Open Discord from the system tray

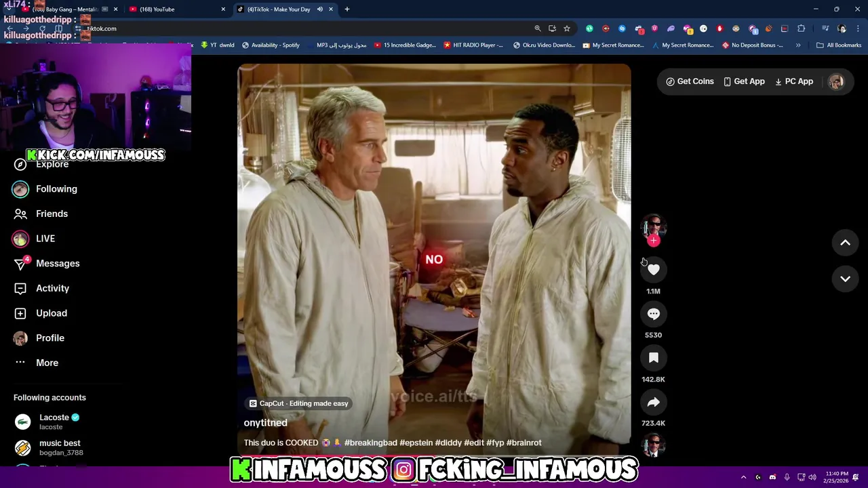(772, 477)
